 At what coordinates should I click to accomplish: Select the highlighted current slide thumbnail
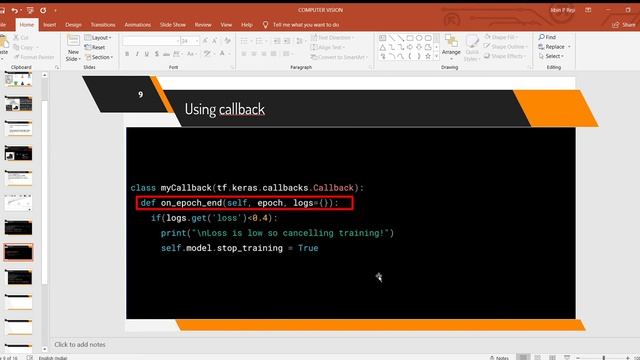click(18, 252)
